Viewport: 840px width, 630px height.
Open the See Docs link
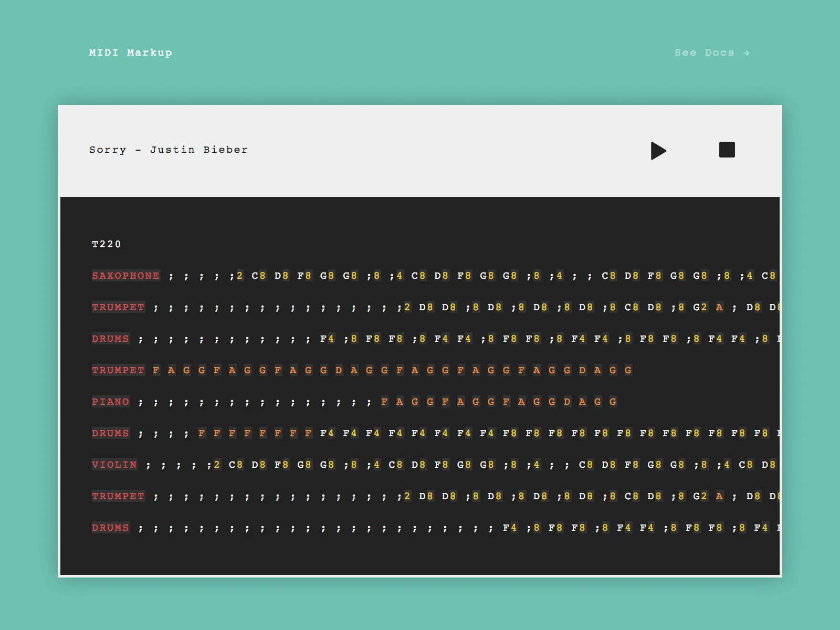click(x=704, y=52)
